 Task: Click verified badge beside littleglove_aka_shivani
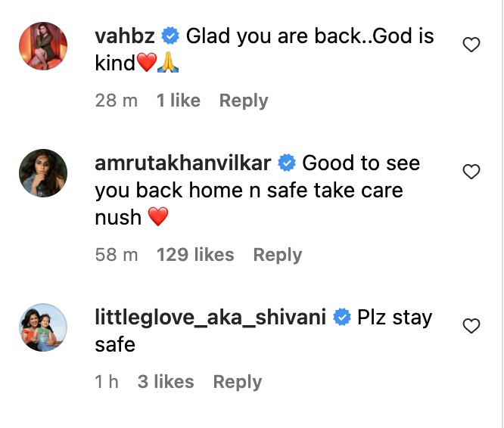(x=342, y=318)
